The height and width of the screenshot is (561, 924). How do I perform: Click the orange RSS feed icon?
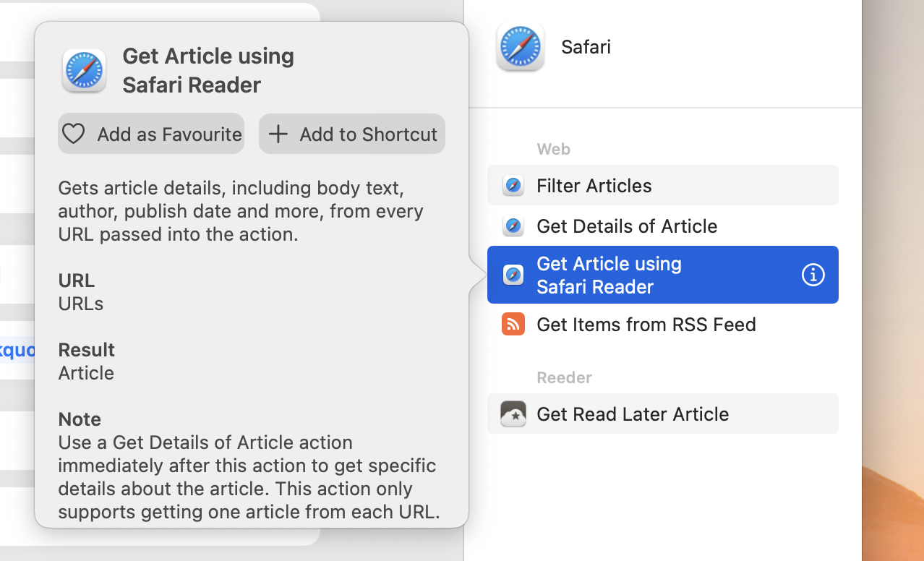click(x=513, y=324)
